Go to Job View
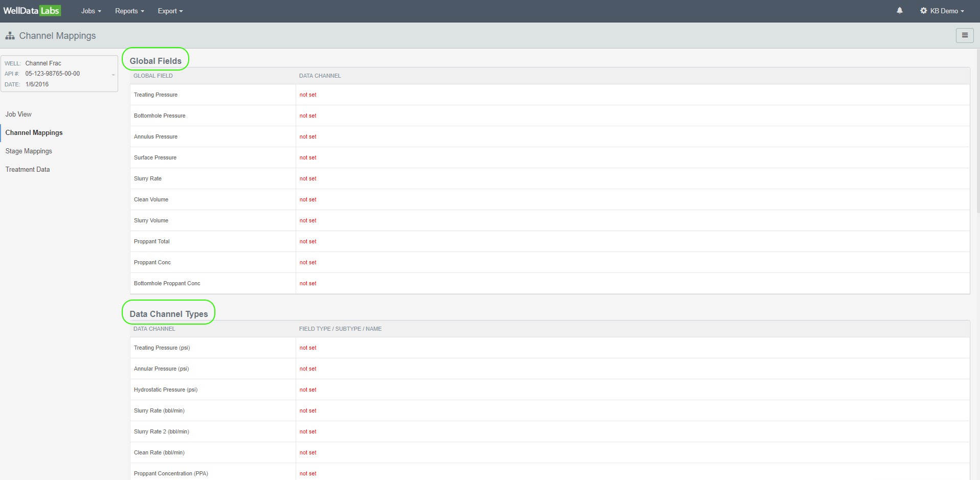This screenshot has height=480, width=980. click(18, 114)
